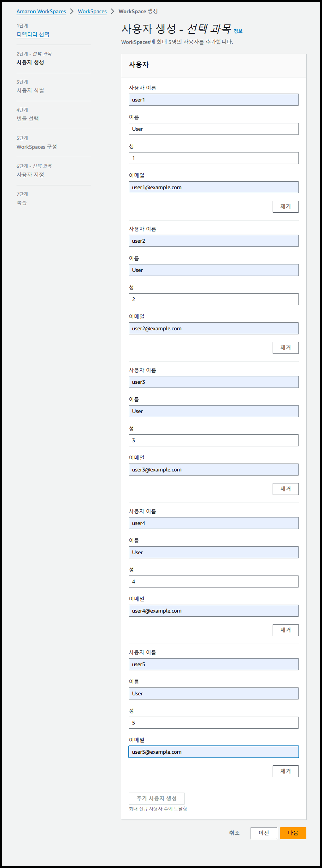Remove user4 with its 제거 button

(286, 631)
